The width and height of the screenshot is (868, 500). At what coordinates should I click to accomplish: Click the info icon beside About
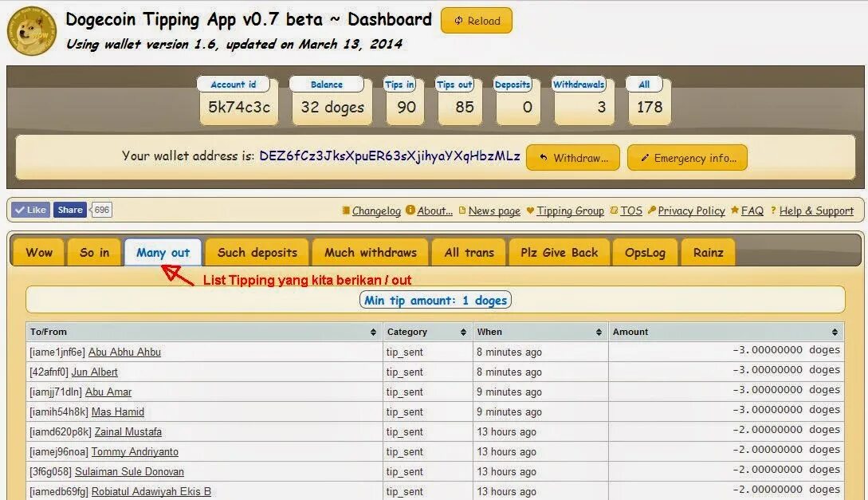point(410,210)
